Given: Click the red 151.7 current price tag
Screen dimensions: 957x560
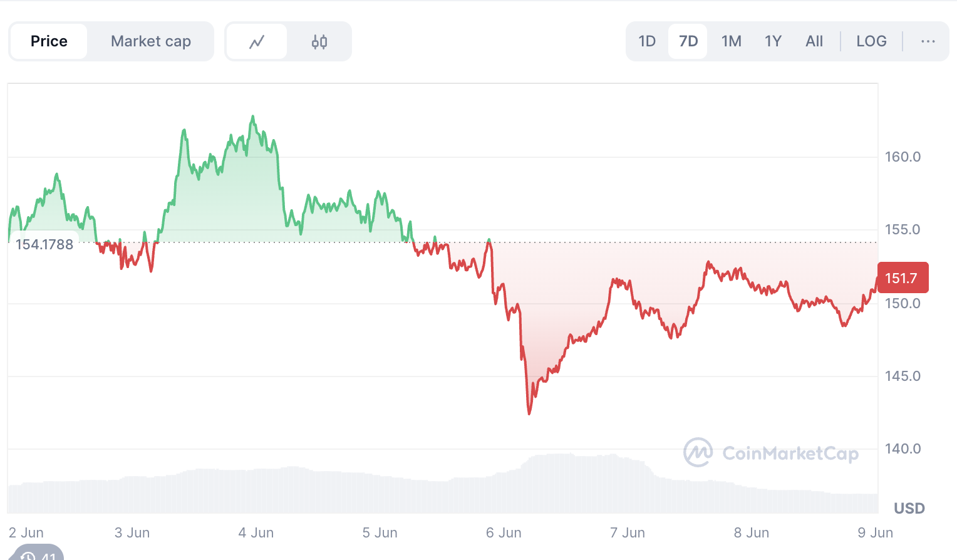Looking at the screenshot, I should pos(903,278).
